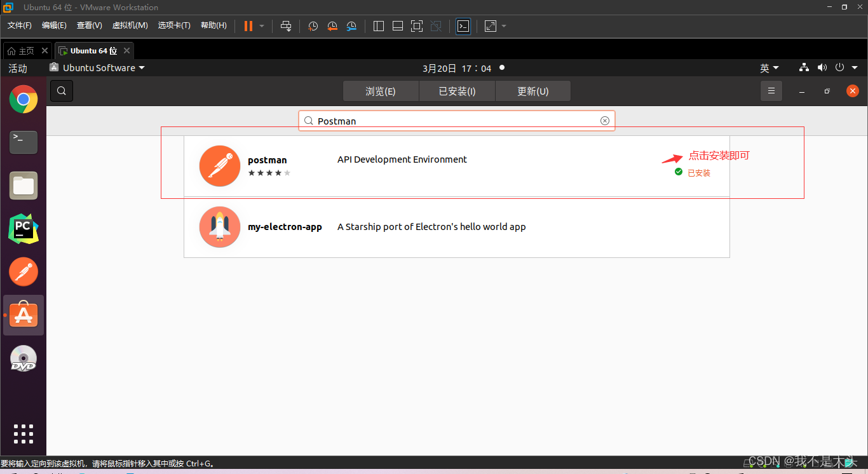
Task: Toggle the thumbnail bar view icon
Action: click(398, 26)
